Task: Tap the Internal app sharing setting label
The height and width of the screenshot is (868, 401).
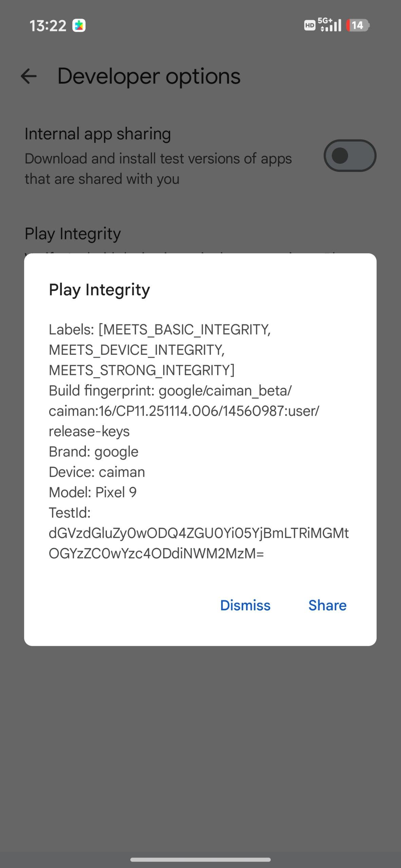Action: tap(98, 134)
